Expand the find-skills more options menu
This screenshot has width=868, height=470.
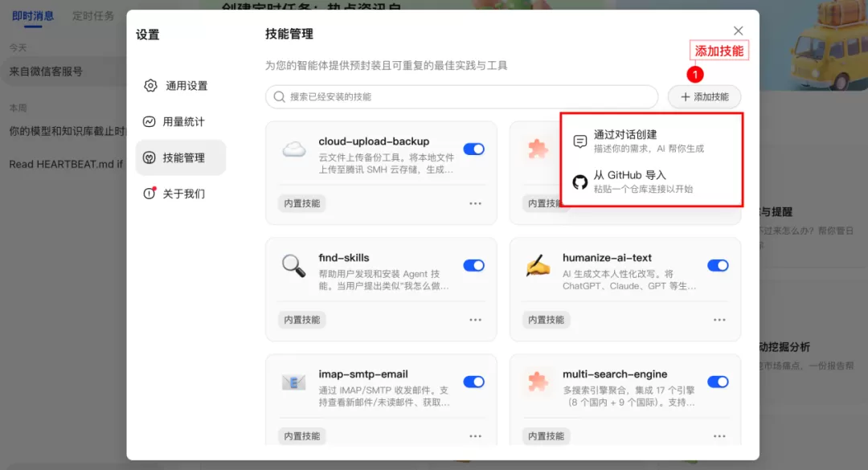pos(476,320)
